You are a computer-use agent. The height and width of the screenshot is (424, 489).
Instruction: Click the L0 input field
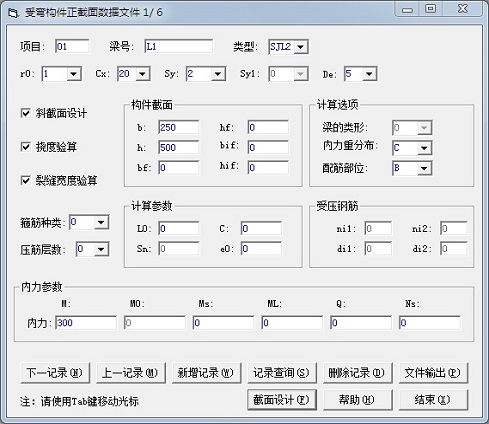[179, 228]
